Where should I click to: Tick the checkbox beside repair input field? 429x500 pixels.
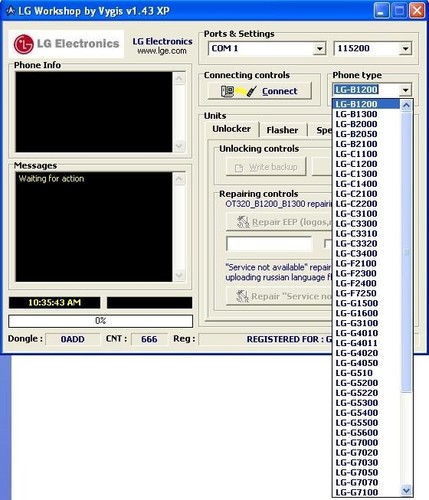tap(328, 243)
